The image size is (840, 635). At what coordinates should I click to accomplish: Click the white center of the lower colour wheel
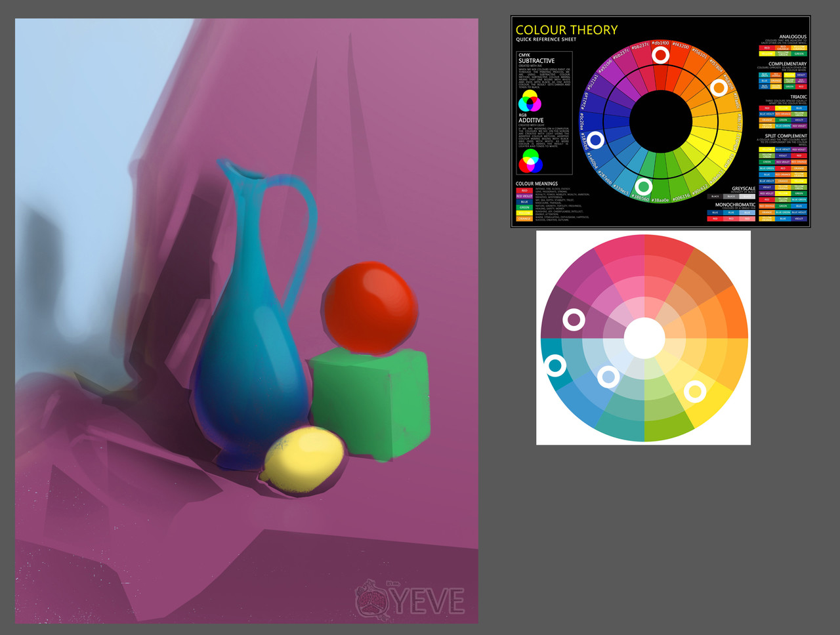[x=644, y=338]
